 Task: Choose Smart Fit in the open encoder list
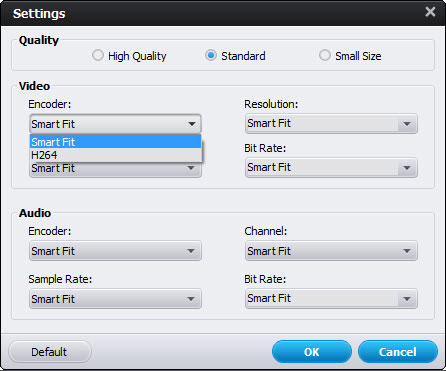(x=116, y=142)
